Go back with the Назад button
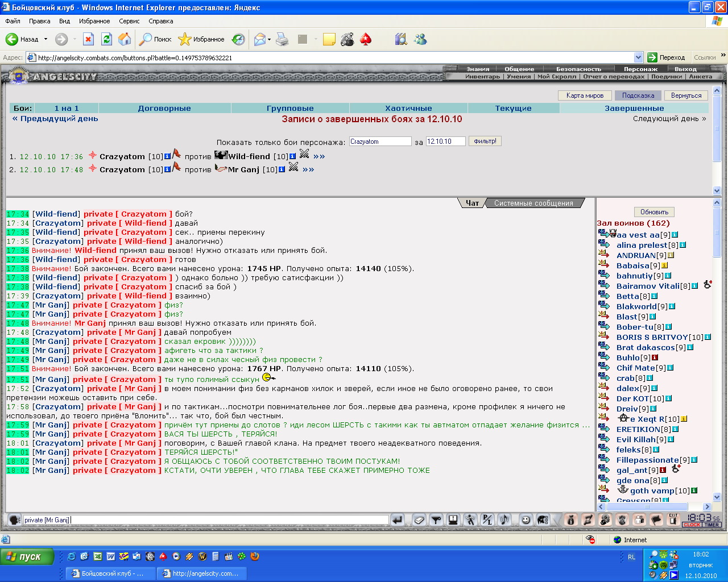 coord(22,39)
